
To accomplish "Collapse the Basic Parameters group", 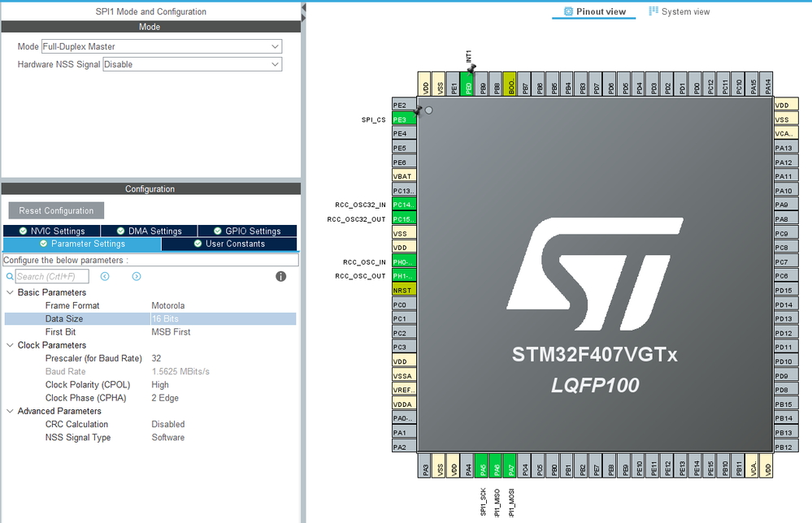I will (10, 292).
